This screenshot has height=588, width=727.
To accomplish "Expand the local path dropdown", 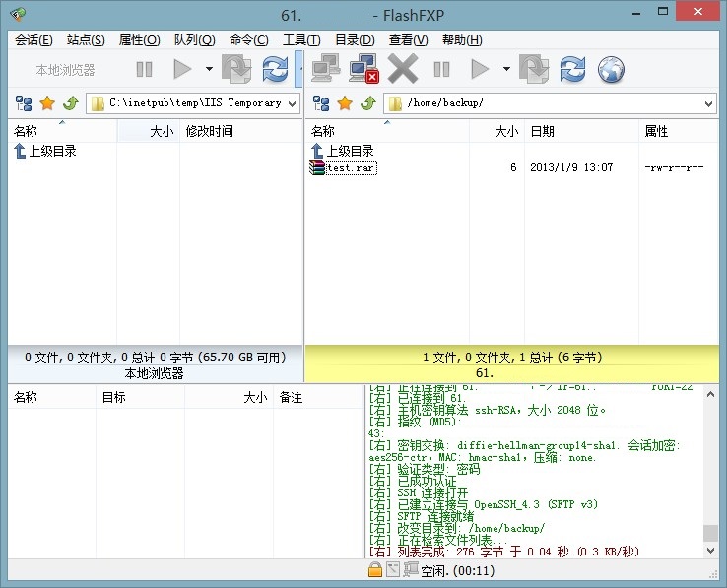I will pos(294,103).
